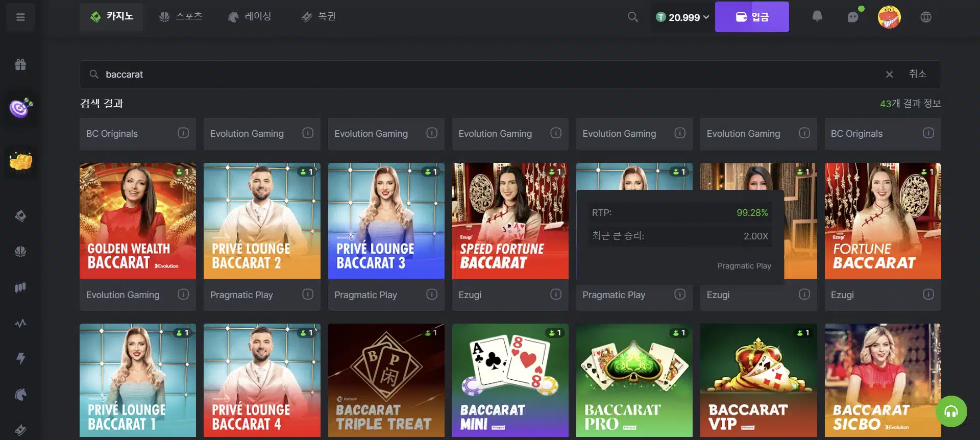Click Evolution Gaming under Golden Wealth Baccarat

(123, 295)
